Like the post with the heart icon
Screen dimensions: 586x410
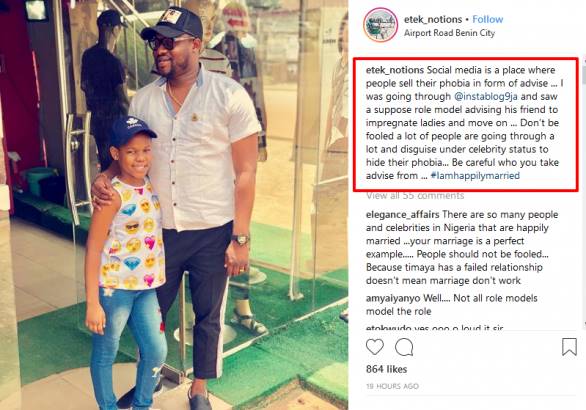click(x=374, y=347)
